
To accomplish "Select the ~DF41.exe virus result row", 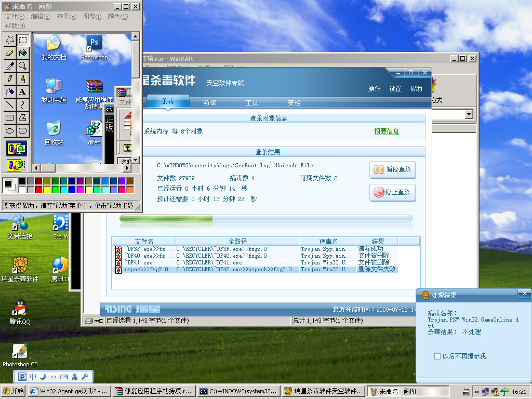I will pos(256,262).
